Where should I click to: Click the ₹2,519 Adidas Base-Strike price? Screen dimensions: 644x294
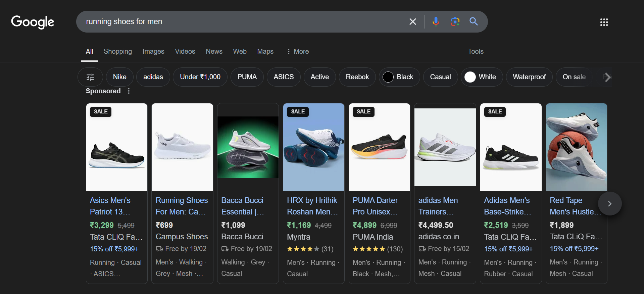496,225
